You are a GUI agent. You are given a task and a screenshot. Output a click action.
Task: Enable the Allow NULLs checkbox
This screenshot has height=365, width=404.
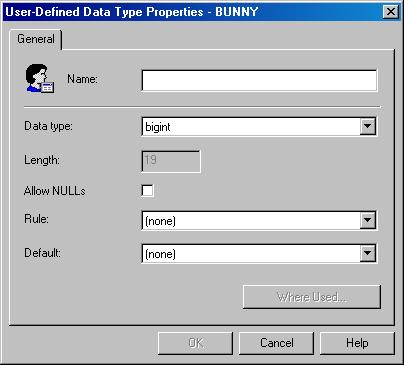tap(147, 191)
